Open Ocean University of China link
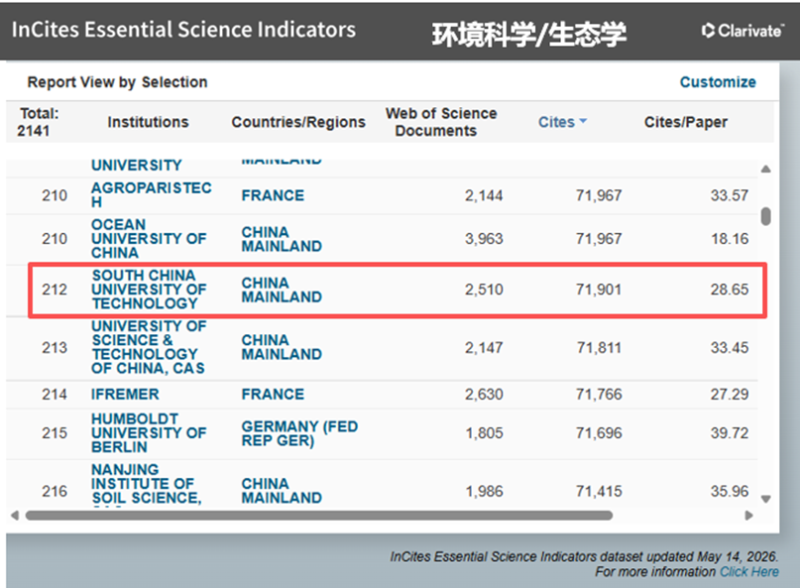The height and width of the screenshot is (588, 800). point(148,238)
